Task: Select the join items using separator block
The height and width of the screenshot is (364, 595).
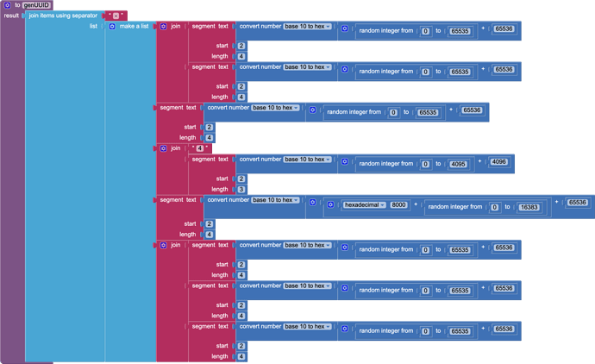Action: [x=62, y=16]
